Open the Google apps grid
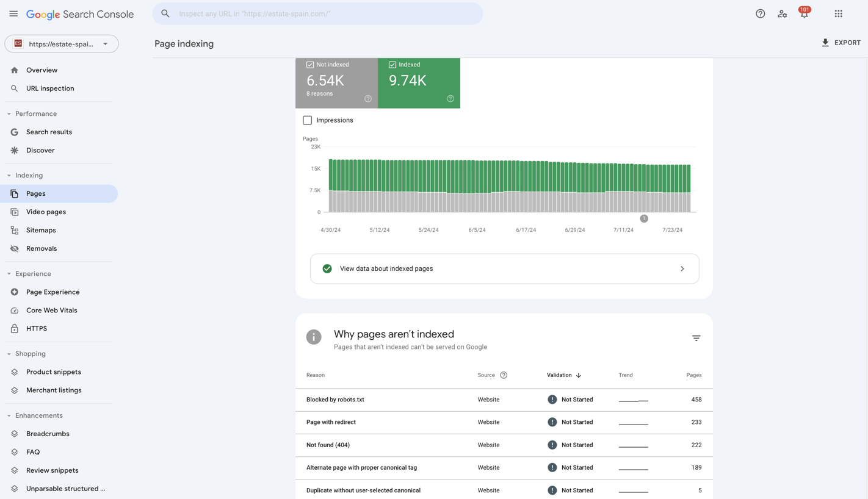868x499 pixels. pyautogui.click(x=838, y=13)
